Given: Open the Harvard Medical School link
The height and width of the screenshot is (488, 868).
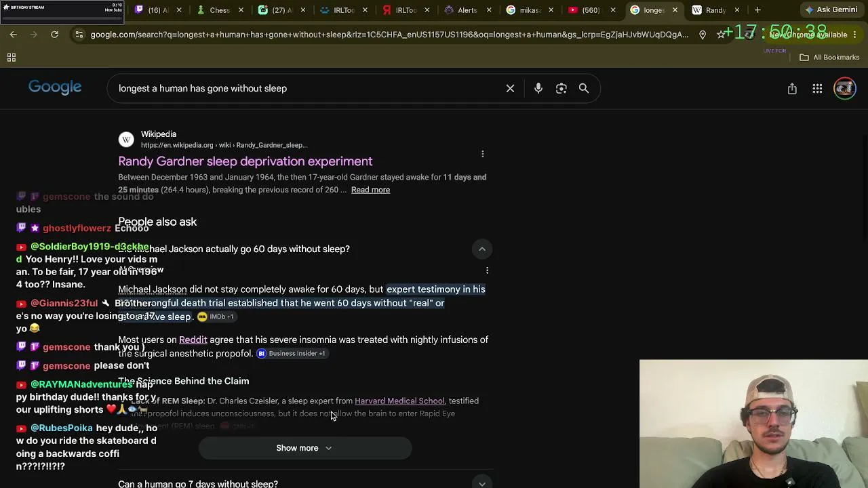Looking at the screenshot, I should pos(399,401).
